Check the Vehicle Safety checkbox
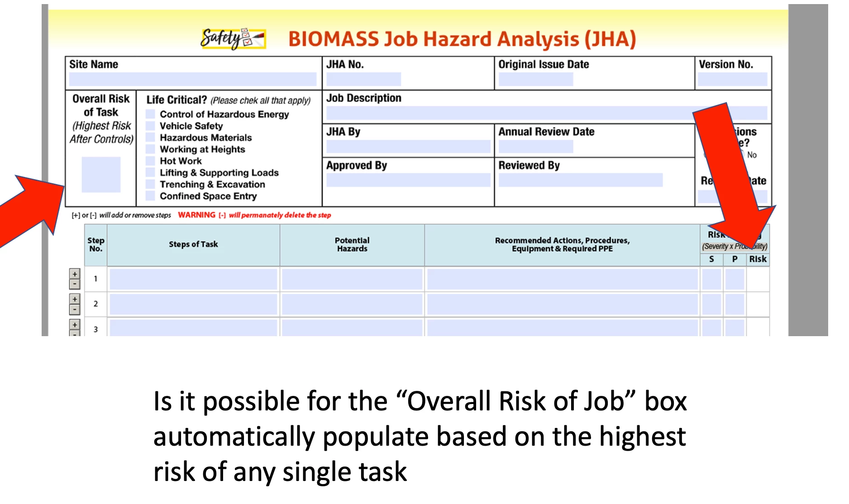Screen dimensions: 849x504 coord(151,126)
